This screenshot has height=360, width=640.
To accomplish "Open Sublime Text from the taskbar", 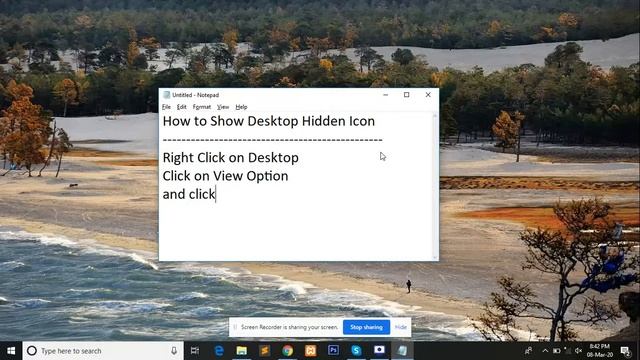I will pyautogui.click(x=264, y=351).
